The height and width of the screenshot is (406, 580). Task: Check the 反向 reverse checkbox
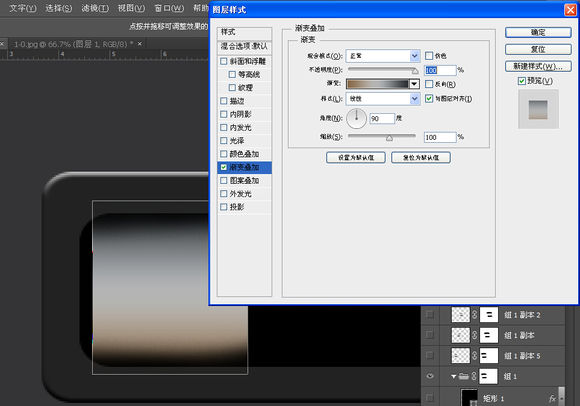[429, 84]
